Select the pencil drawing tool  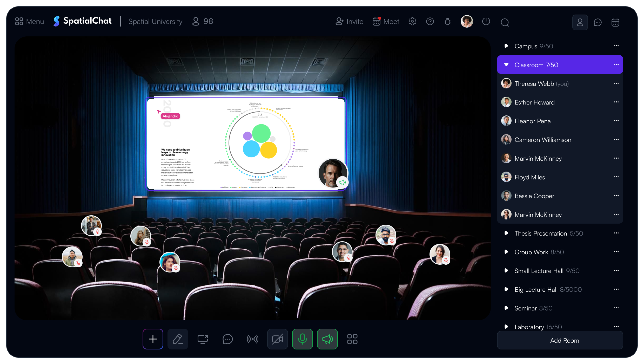point(178,339)
